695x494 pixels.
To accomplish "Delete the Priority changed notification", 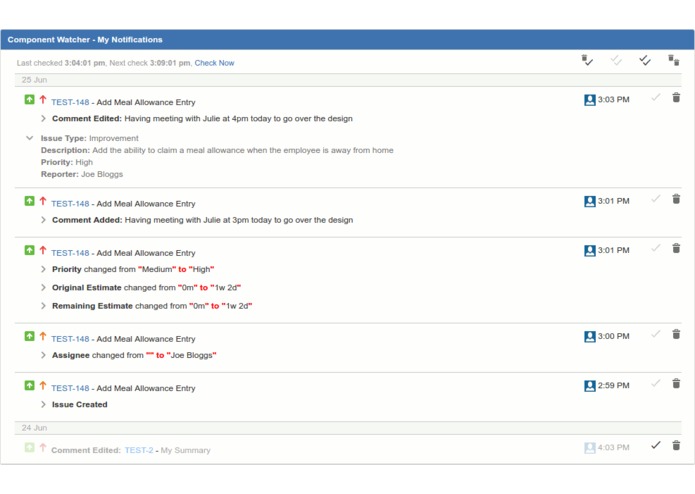I will pos(676,248).
